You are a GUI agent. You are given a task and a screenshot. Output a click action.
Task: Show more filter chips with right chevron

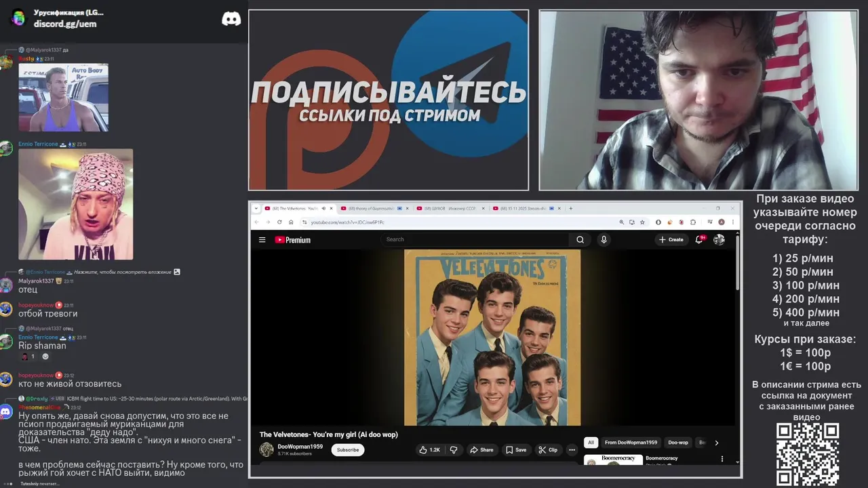point(717,443)
